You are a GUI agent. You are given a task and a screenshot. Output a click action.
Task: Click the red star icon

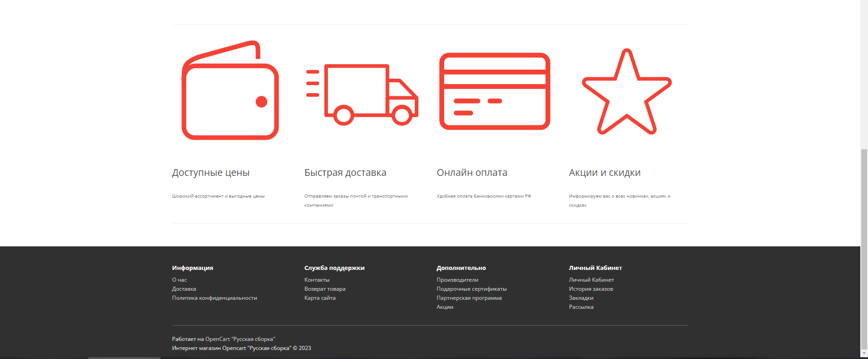[x=626, y=92]
